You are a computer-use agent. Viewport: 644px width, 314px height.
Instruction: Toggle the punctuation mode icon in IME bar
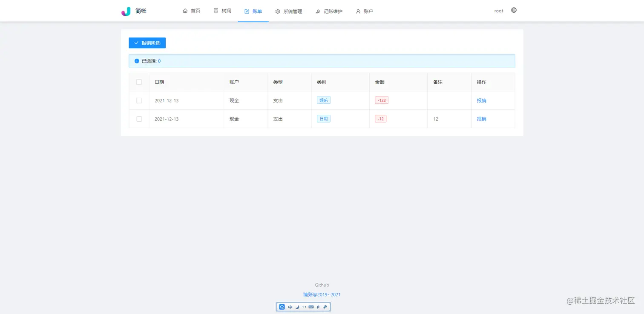click(304, 307)
